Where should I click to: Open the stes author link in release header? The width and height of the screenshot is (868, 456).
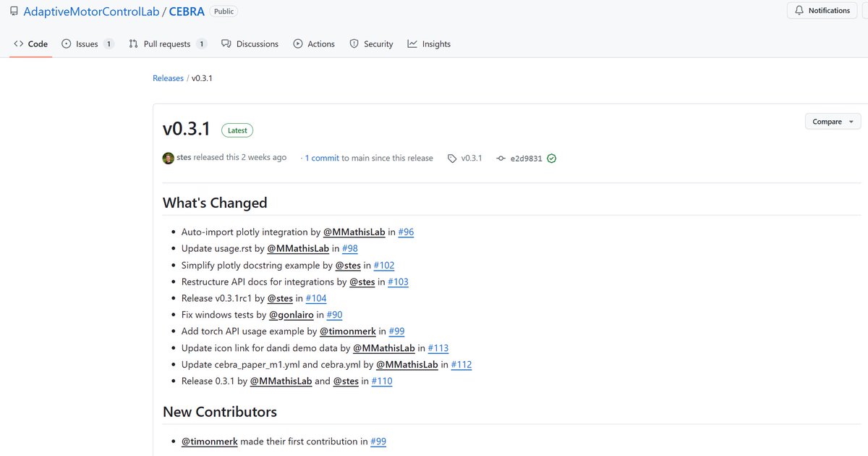click(184, 158)
